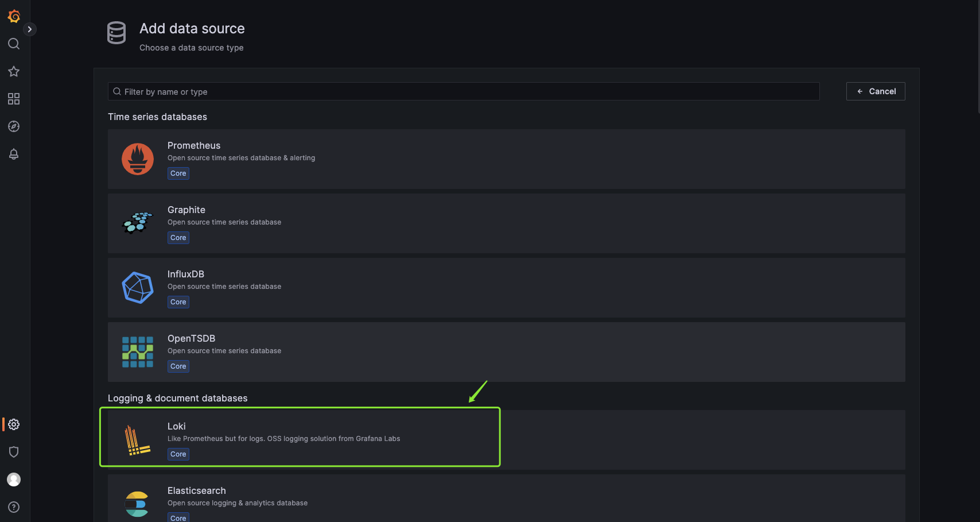
Task: Click the Loki logo icon
Action: pos(138,440)
